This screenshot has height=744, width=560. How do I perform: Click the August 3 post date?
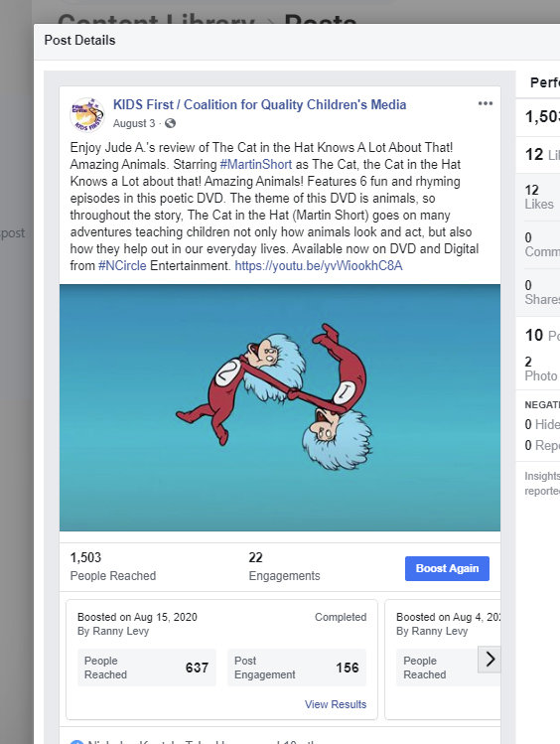(134, 123)
